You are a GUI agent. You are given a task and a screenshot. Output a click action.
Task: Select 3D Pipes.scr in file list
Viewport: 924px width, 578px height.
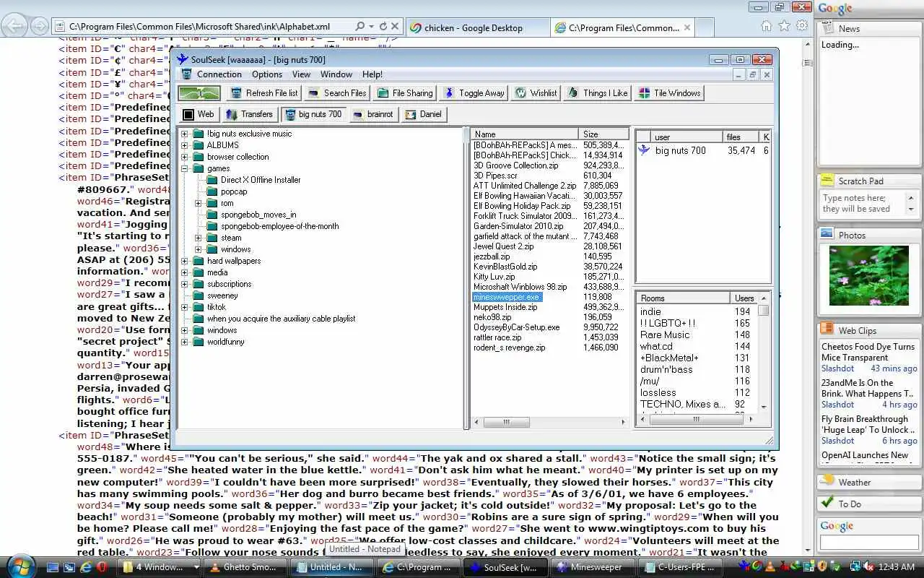[x=495, y=176]
